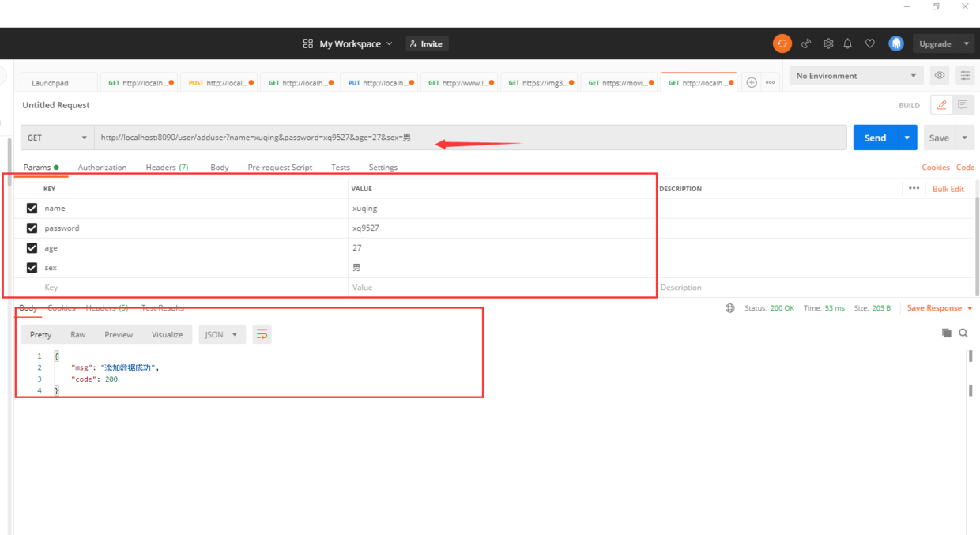Search within the response body
The height and width of the screenshot is (535, 980).
point(963,333)
